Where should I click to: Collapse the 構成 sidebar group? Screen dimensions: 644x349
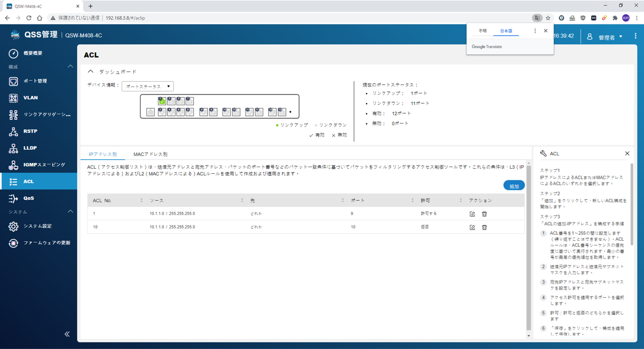[70, 67]
